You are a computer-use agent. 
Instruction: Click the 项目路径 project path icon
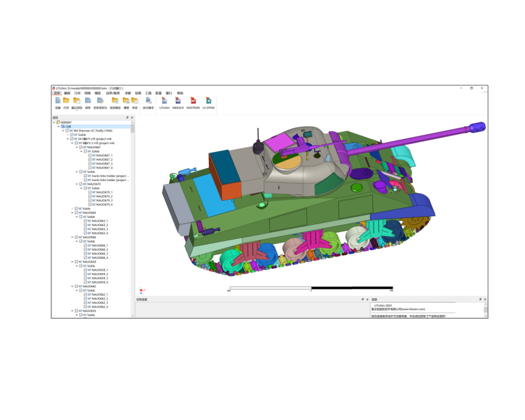tap(115, 101)
